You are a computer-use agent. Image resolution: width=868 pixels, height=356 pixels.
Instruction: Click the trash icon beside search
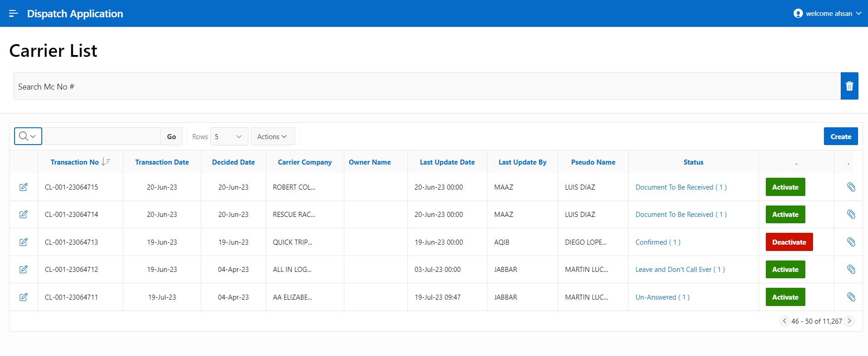click(x=849, y=86)
